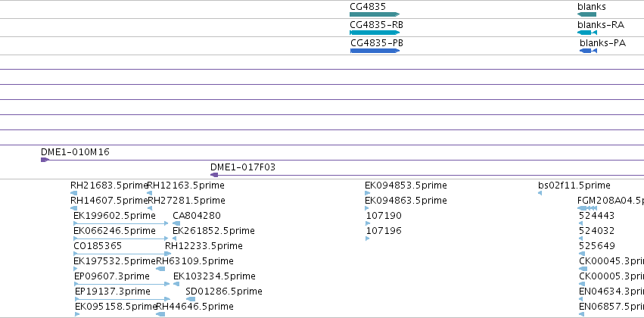Select the CG4835-PB protein feature

tap(375, 51)
